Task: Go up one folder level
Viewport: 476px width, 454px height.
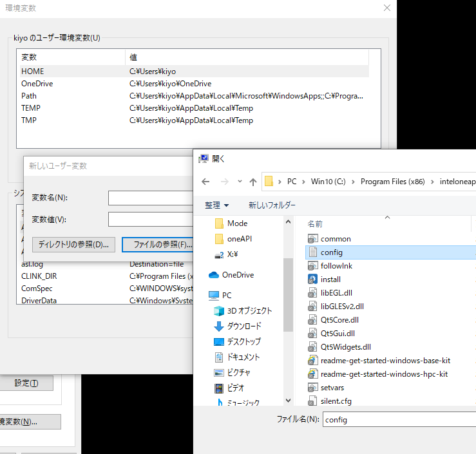Action: (x=253, y=182)
